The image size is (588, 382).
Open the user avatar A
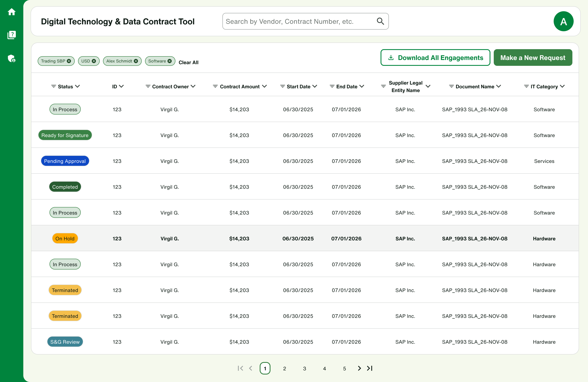coord(563,21)
